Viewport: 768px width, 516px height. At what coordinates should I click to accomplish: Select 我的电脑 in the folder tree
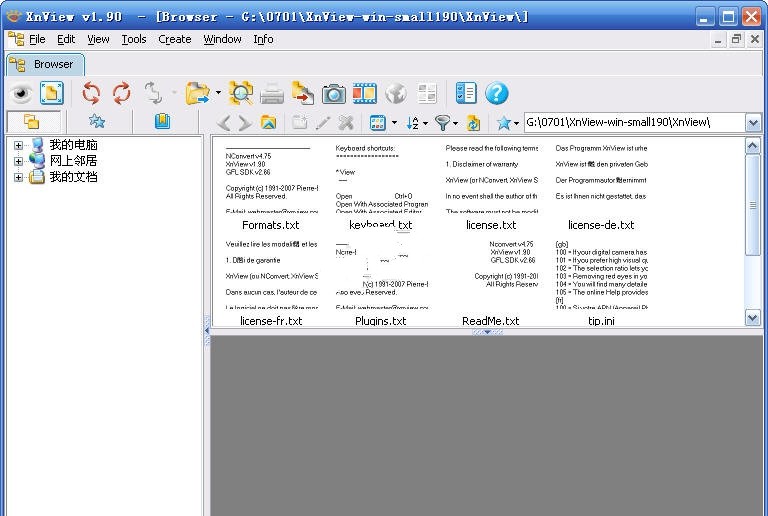coord(73,145)
